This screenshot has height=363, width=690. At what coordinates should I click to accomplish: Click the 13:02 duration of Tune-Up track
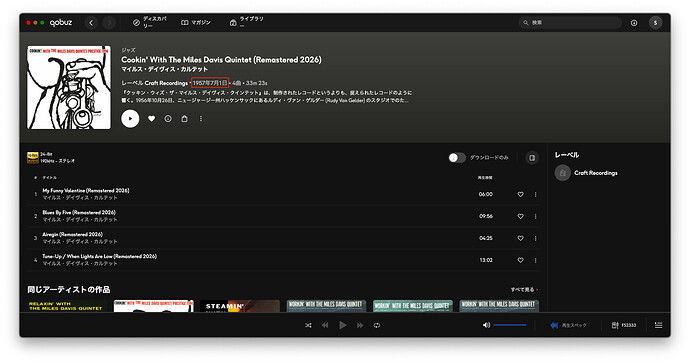tap(486, 260)
